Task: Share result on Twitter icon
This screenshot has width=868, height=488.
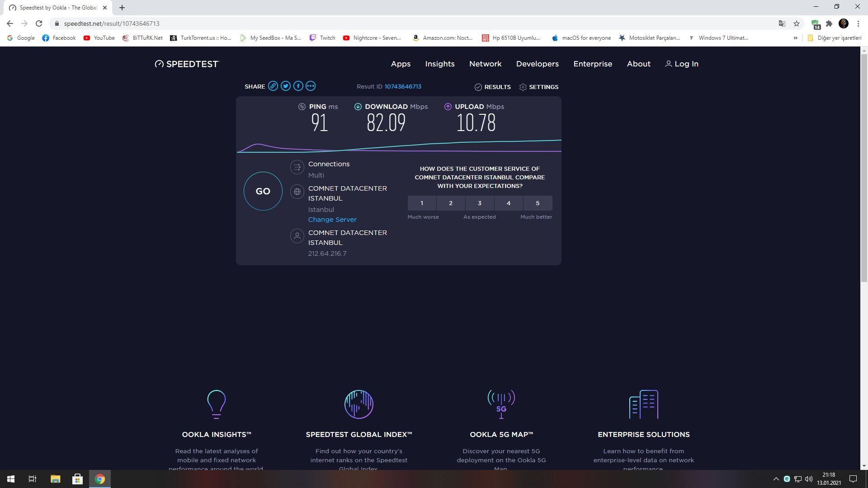Action: 286,86
